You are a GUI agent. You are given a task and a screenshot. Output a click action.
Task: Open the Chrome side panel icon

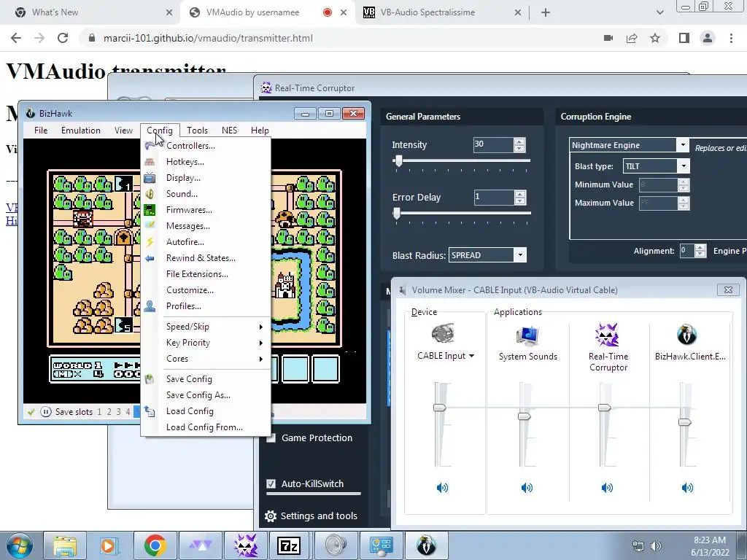pos(684,38)
